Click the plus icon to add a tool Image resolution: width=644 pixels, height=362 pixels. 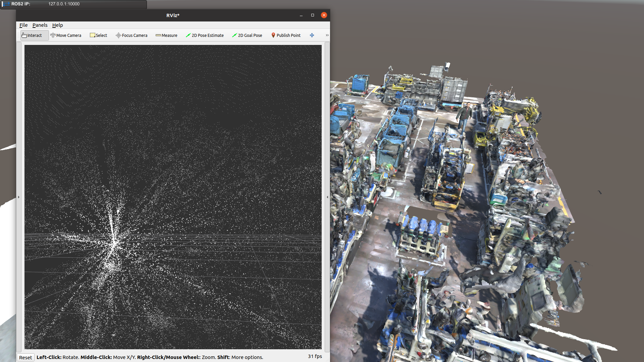312,35
